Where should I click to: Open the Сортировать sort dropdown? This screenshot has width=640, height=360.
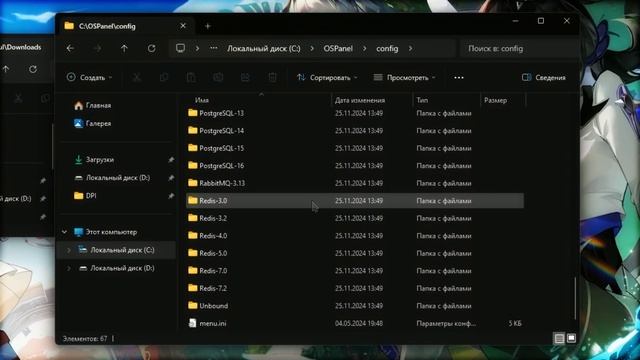327,78
